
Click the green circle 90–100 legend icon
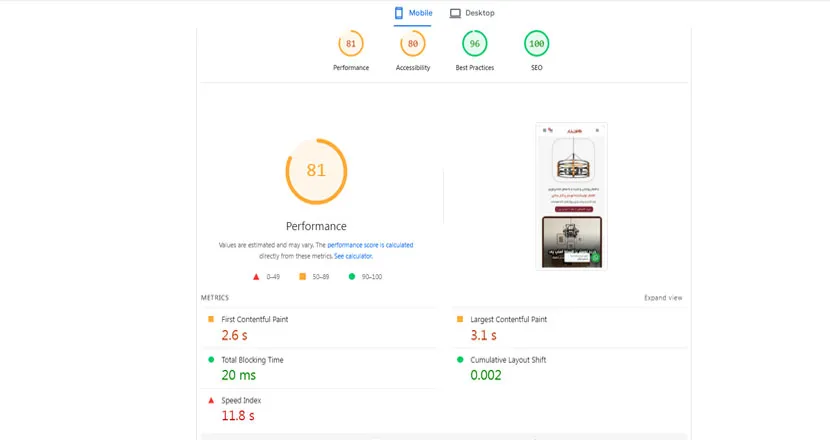coord(352,276)
